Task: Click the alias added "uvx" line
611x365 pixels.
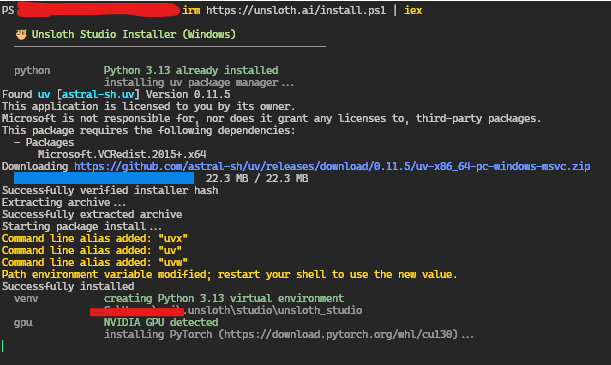Action: coord(95,238)
